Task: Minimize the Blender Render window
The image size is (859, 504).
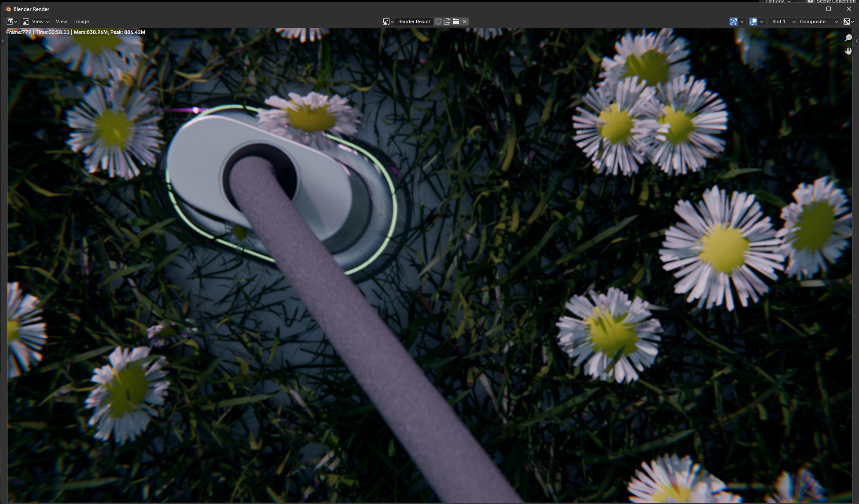Action: pos(809,9)
